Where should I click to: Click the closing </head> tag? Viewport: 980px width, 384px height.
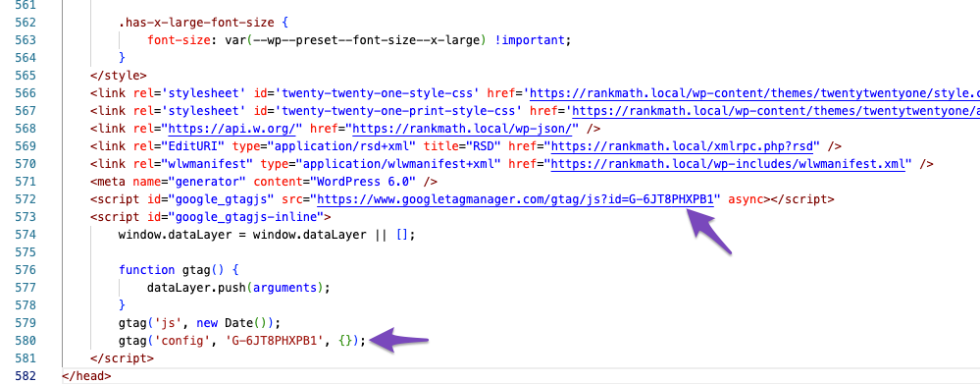[x=87, y=376]
